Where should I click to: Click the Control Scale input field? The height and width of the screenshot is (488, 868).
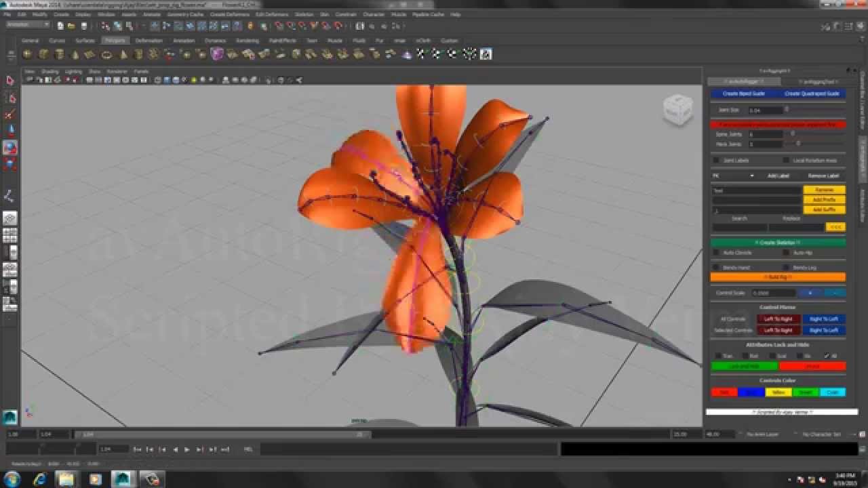(x=773, y=293)
